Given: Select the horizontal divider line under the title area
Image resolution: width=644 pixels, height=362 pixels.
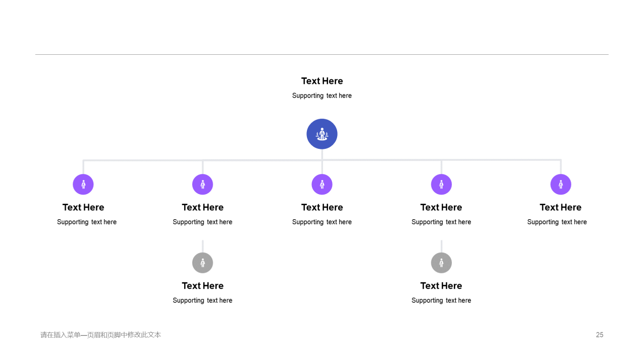Looking at the screenshot, I should pos(322,54).
